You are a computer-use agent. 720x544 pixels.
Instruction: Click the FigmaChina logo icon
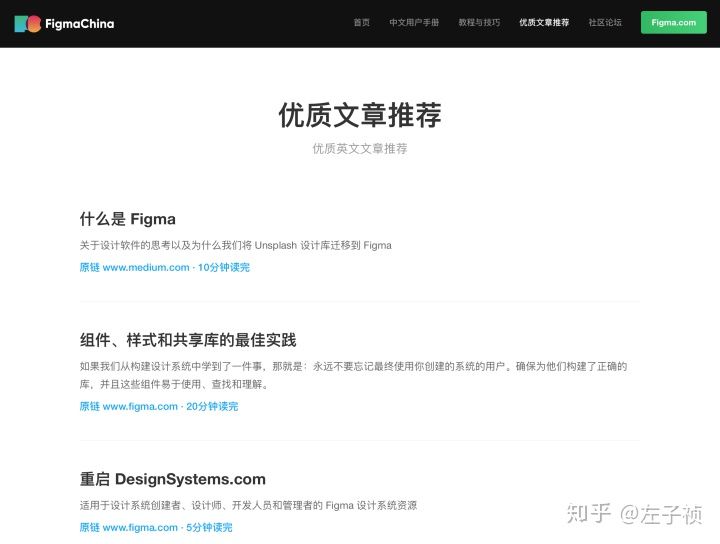tap(28, 24)
